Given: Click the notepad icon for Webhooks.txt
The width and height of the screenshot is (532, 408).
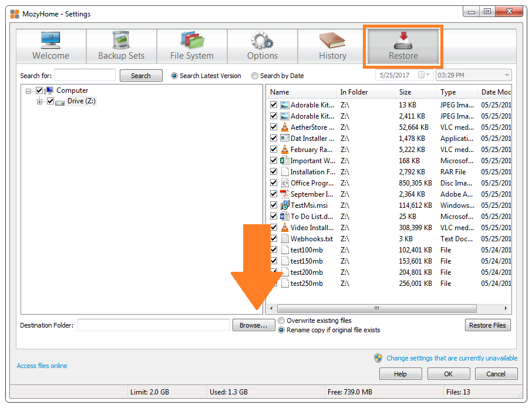Looking at the screenshot, I should pos(285,238).
